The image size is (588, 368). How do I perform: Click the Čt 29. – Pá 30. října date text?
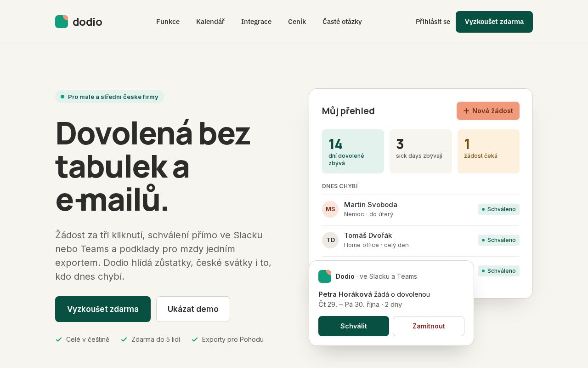349,305
